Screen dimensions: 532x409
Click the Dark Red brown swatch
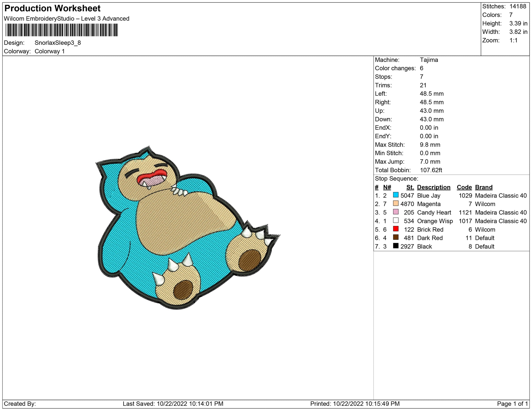click(x=396, y=237)
